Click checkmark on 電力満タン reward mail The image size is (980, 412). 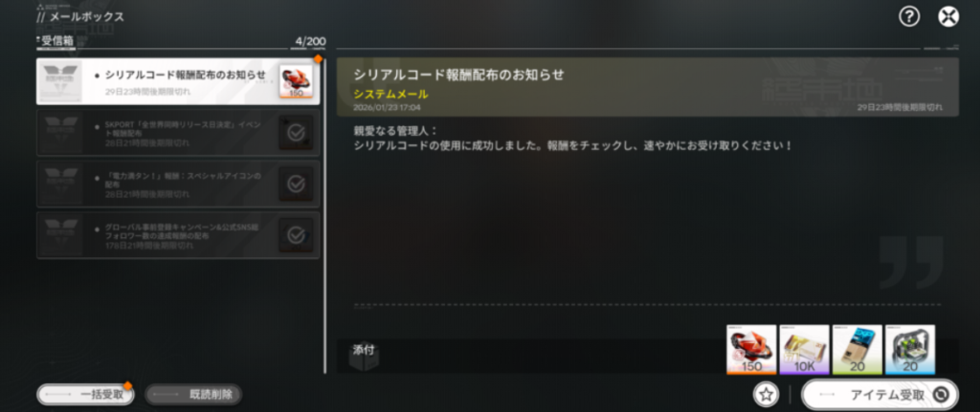296,184
